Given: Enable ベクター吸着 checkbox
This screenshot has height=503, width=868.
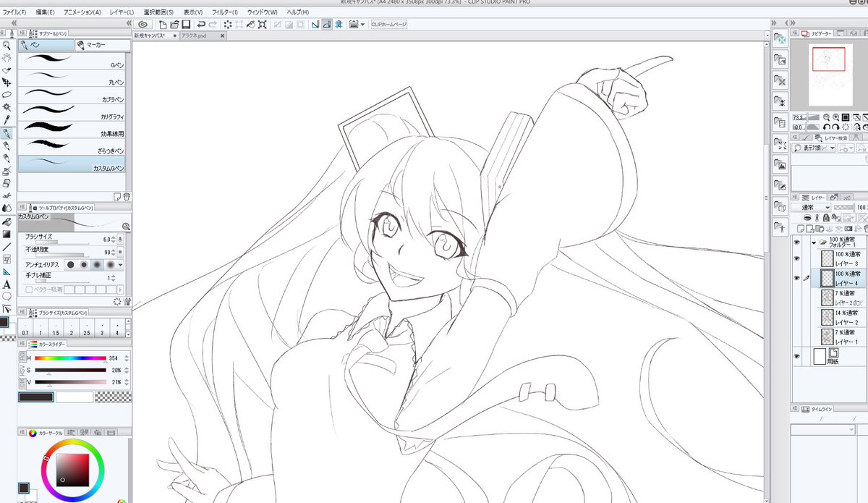Looking at the screenshot, I should pyautogui.click(x=29, y=289).
